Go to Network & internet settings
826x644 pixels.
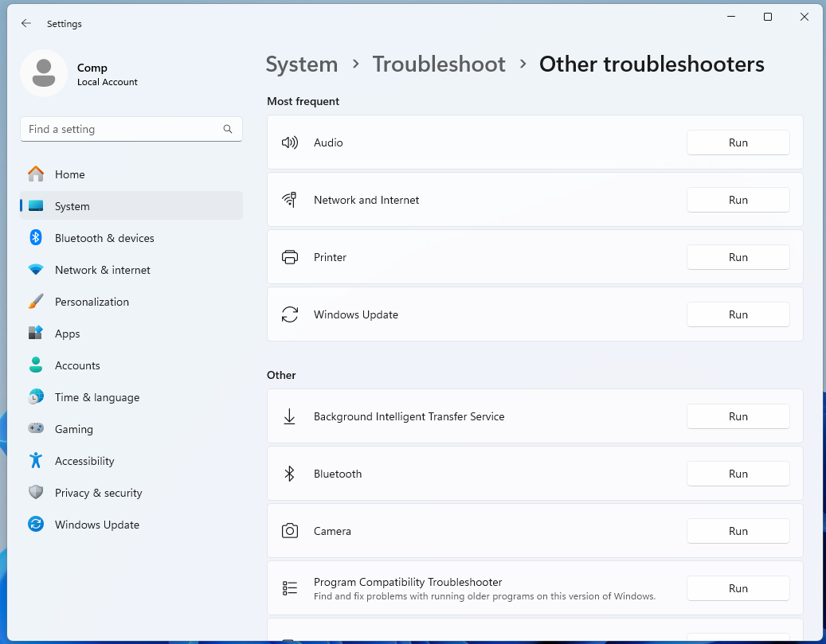click(131, 270)
